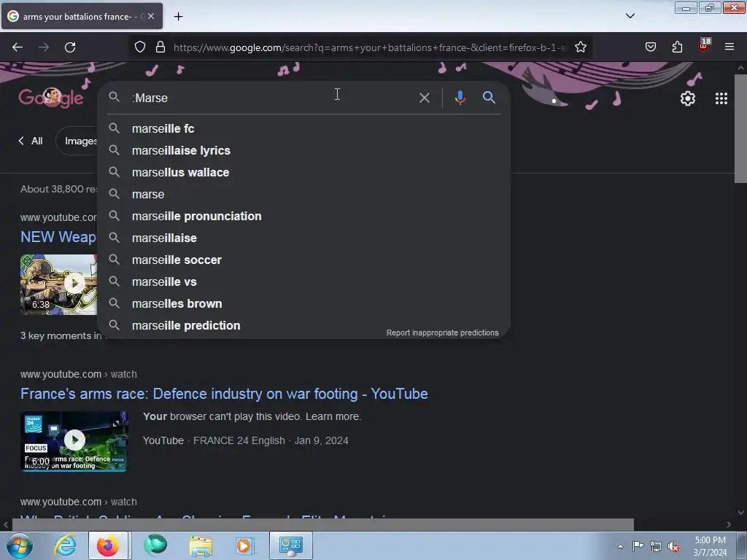This screenshot has width=747, height=560.
Task: Reload the page with the refresh icon
Action: tap(70, 47)
